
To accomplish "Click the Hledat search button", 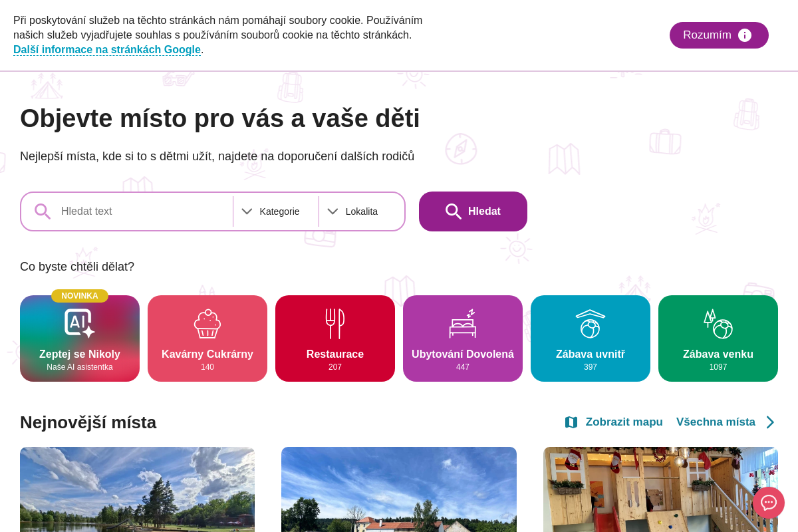I will click(473, 211).
